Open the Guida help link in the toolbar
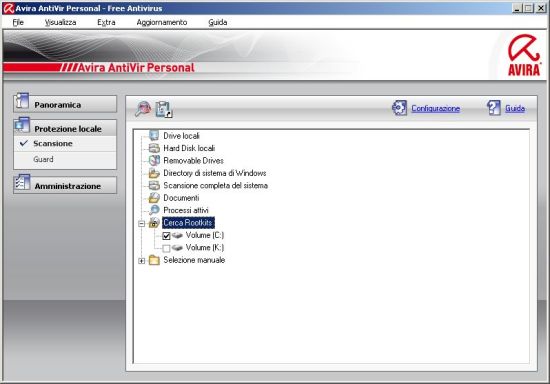Screen dimensions: 550x384 coord(515,108)
